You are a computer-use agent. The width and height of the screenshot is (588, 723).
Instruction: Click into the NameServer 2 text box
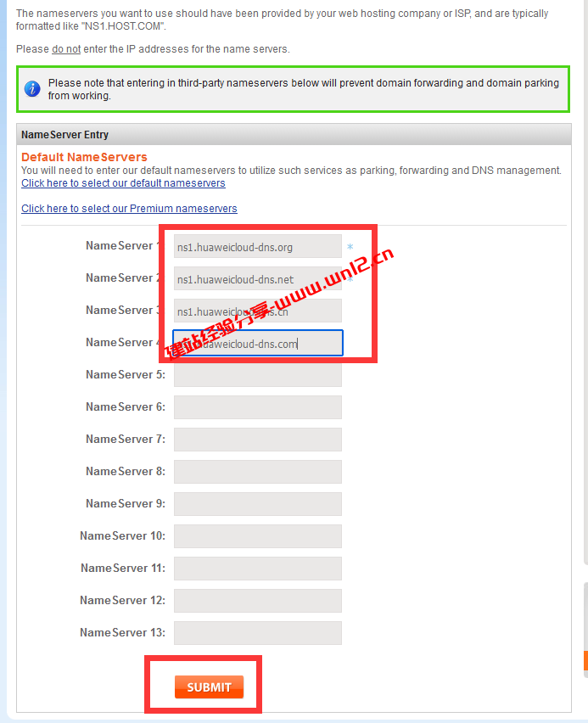pyautogui.click(x=257, y=279)
